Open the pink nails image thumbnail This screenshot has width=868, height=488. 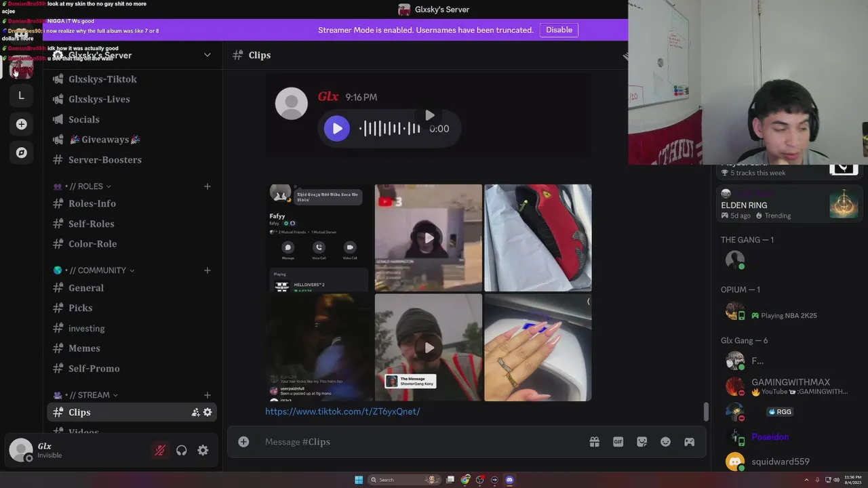(538, 348)
